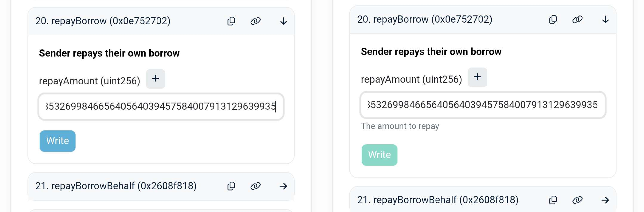Viewport: 644px width, 212px height.
Task: Copy permalink of right repayBorrow method
Action: click(x=577, y=20)
